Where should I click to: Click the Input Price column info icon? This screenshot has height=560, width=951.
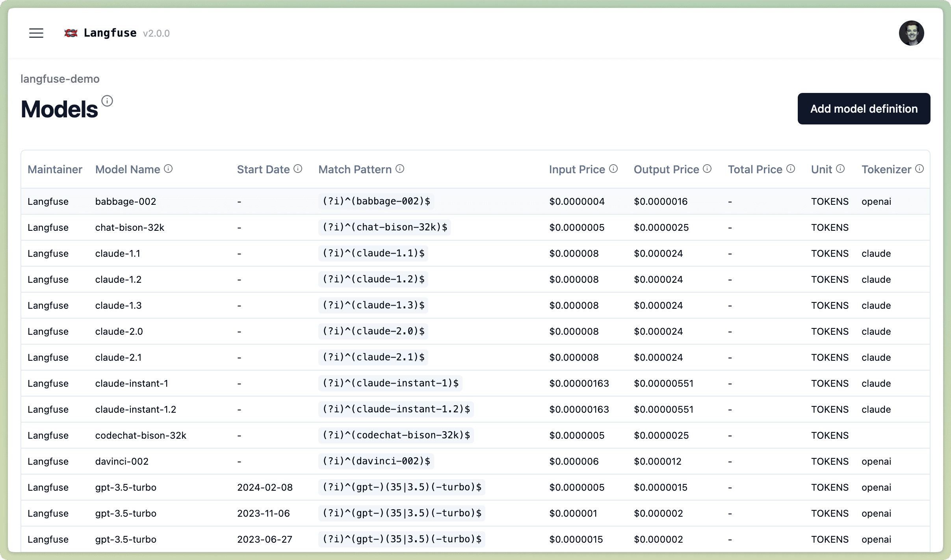[613, 169]
